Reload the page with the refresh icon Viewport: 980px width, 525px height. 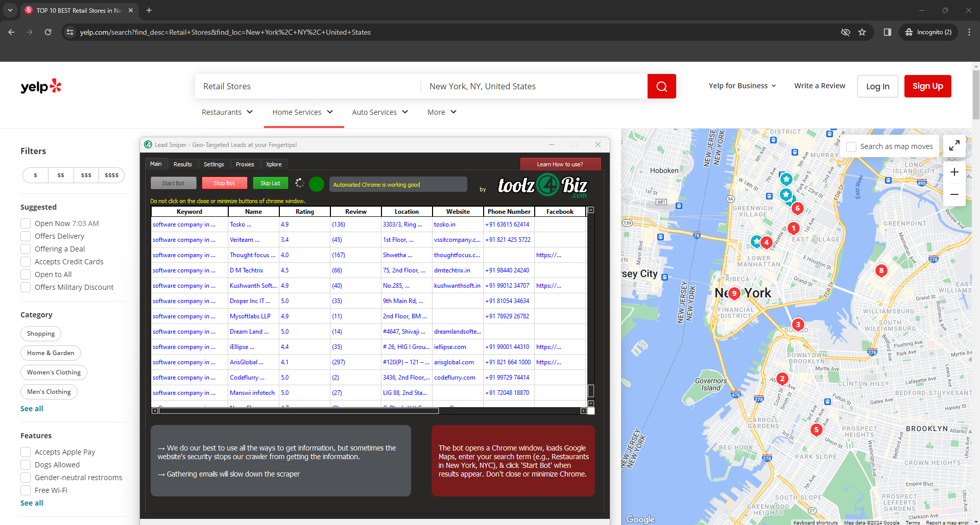(48, 32)
